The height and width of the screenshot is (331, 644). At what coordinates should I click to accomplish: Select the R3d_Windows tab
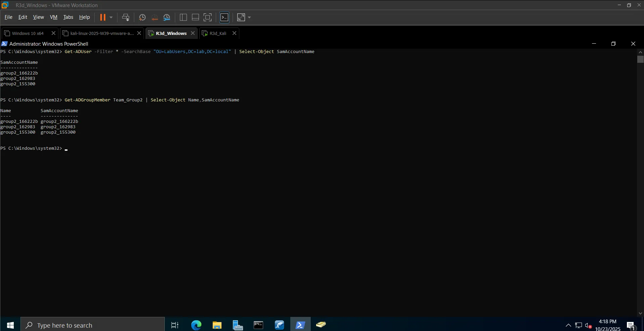pos(171,33)
